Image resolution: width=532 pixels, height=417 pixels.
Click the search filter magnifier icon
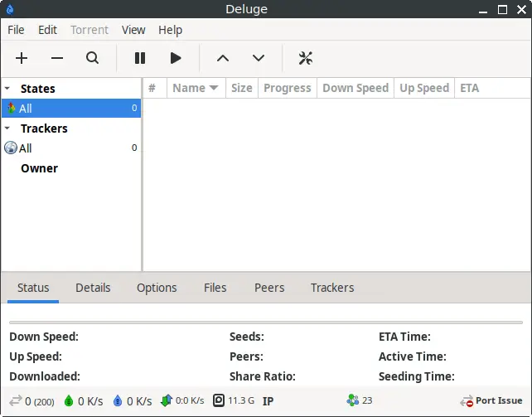(93, 58)
